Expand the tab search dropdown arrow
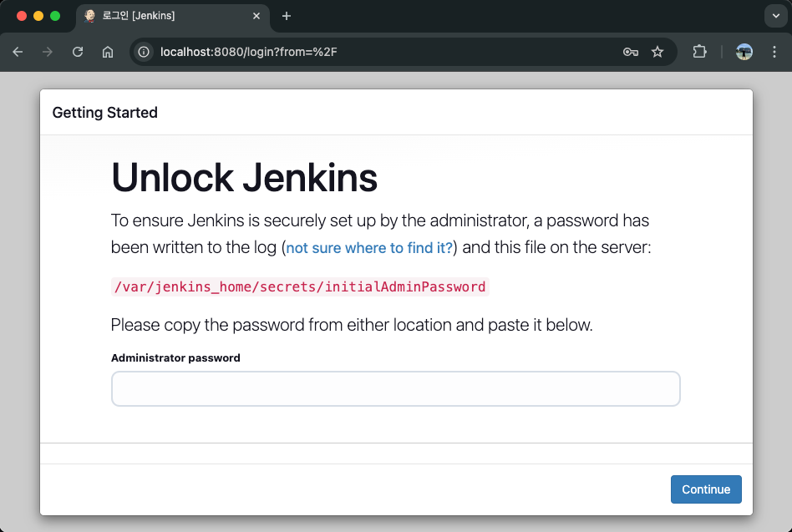This screenshot has width=792, height=532. [x=776, y=16]
